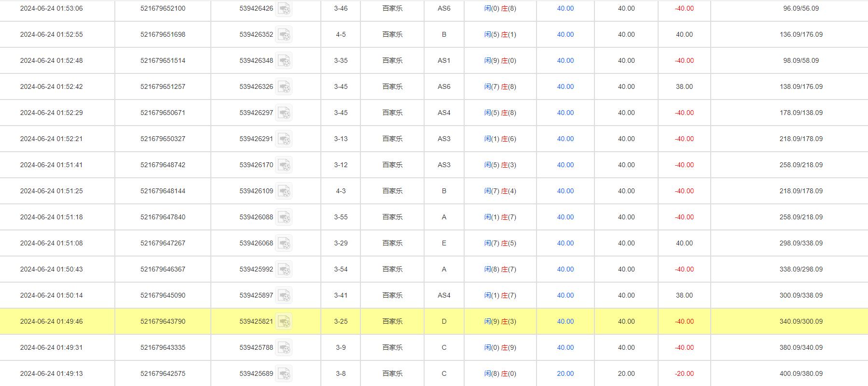The image size is (868, 386).
Task: View replay icon for round 539426170
Action: [x=284, y=165]
